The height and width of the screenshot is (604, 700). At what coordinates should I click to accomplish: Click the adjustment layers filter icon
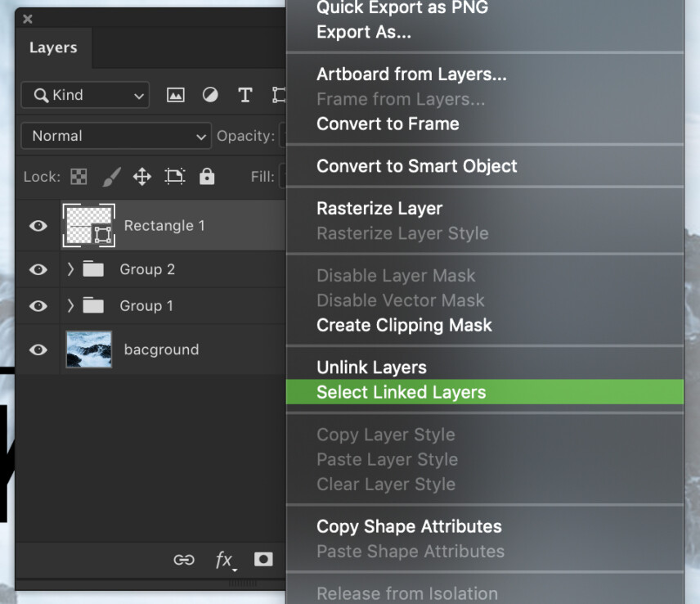click(210, 95)
